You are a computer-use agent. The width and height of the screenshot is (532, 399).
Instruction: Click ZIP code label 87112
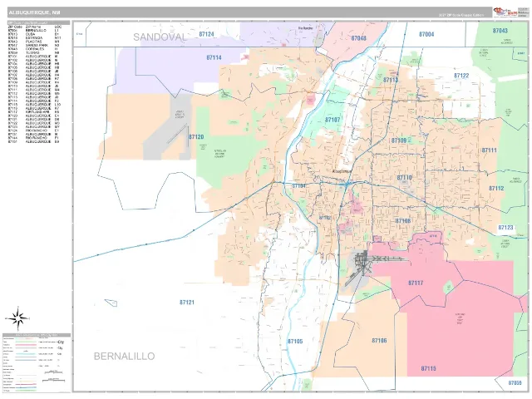[496, 189]
